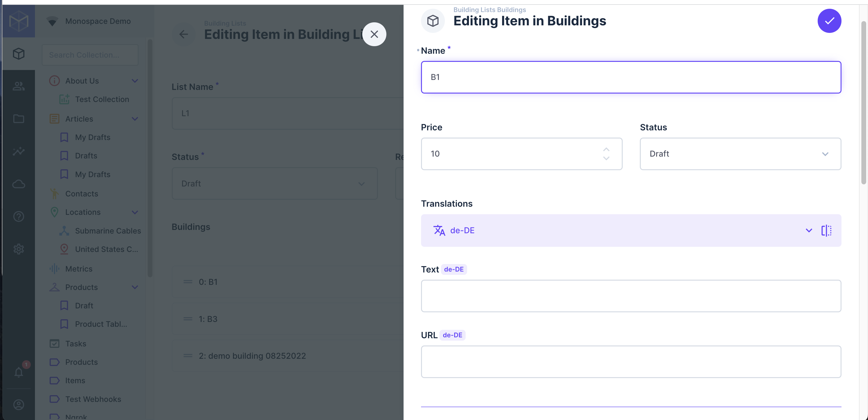Open the help question mark icon
868x420 pixels.
[18, 216]
